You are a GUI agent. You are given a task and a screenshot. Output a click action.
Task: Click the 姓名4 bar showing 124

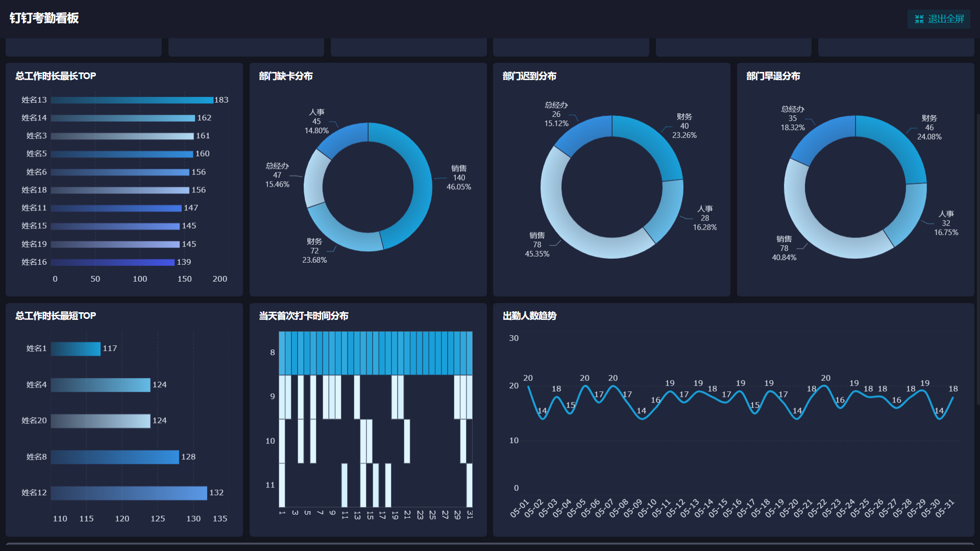click(x=101, y=385)
